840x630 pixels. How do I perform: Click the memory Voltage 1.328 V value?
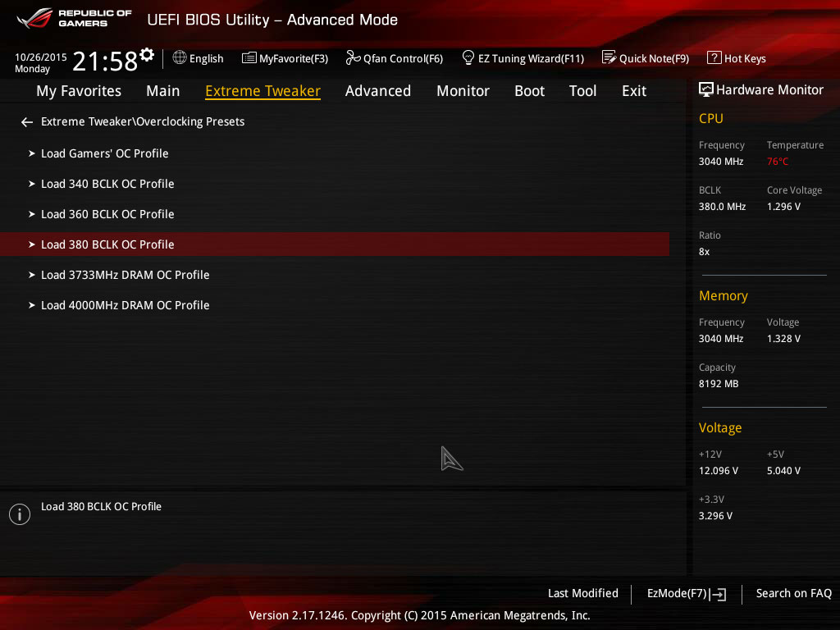[x=783, y=339]
